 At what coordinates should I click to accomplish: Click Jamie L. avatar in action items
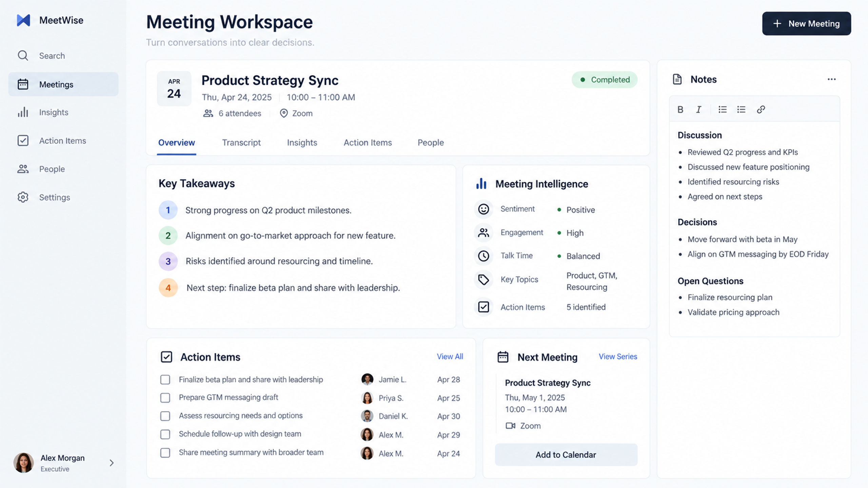click(x=367, y=380)
